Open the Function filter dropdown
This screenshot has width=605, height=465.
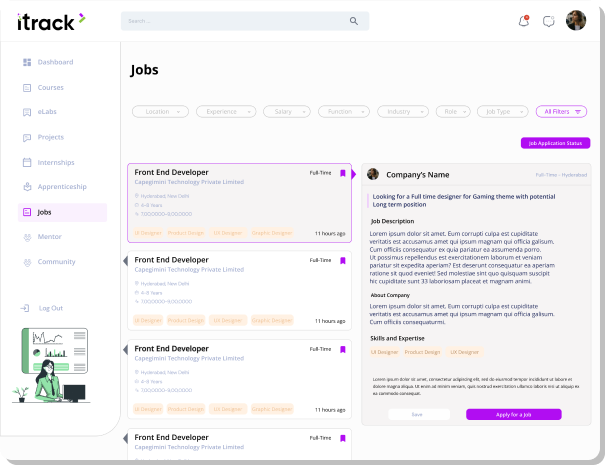(x=343, y=112)
